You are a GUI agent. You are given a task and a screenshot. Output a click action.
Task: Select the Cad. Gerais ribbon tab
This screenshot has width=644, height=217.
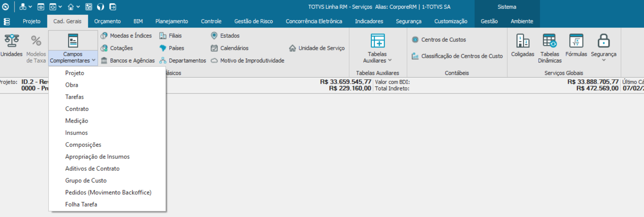[x=67, y=22]
